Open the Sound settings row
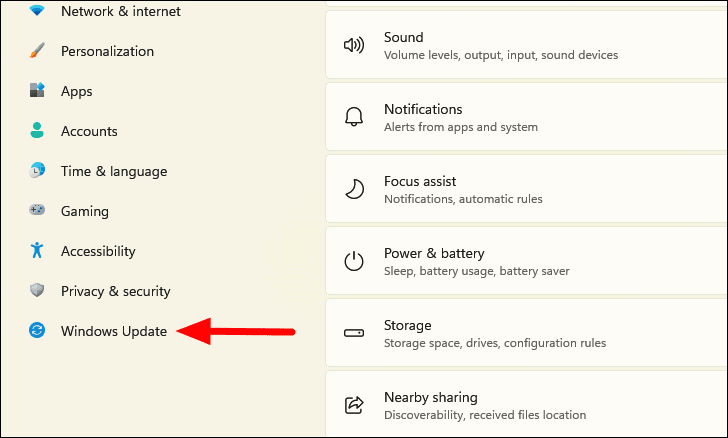 526,45
